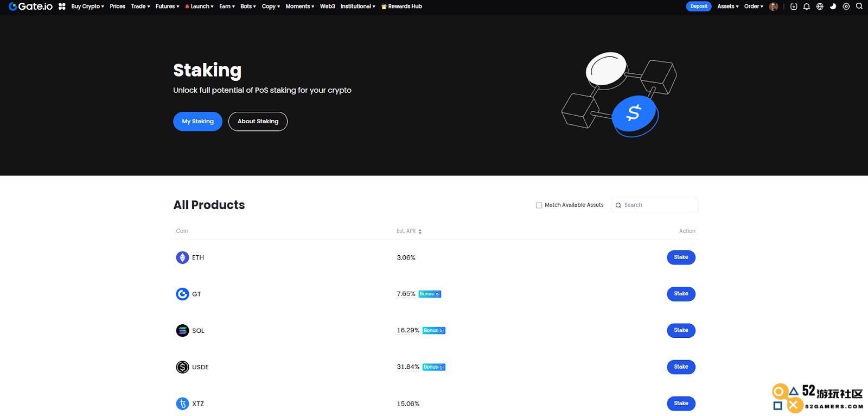Click the header search magnifier
Image resolution: width=868 pixels, height=416 pixels.
(859, 7)
